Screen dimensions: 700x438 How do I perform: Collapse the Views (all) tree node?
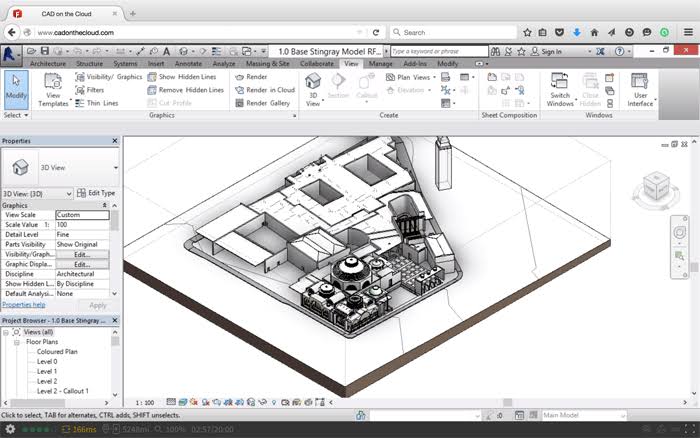(6, 332)
